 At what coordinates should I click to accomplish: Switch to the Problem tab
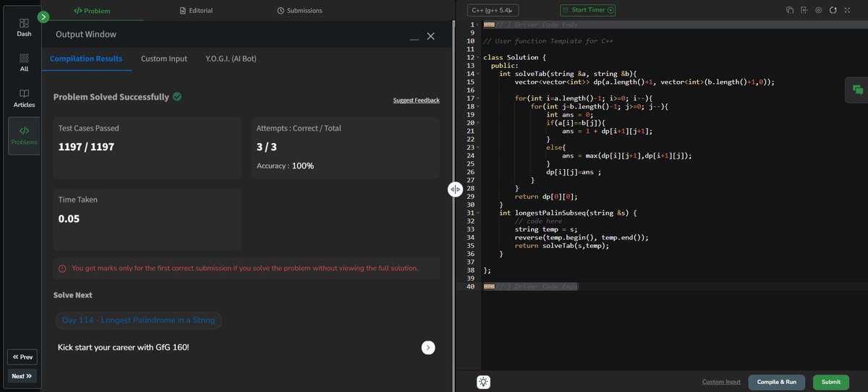click(93, 11)
